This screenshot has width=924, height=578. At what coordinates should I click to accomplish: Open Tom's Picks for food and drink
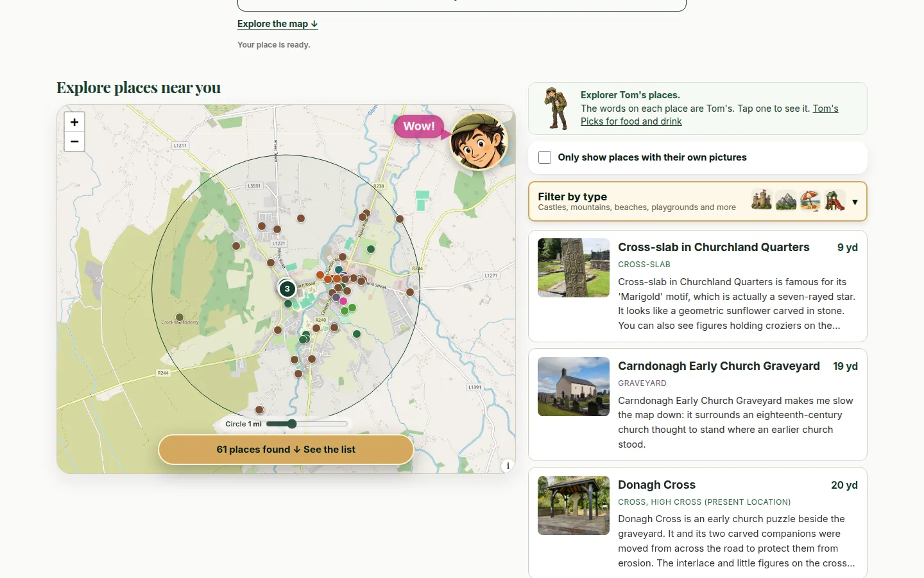709,115
